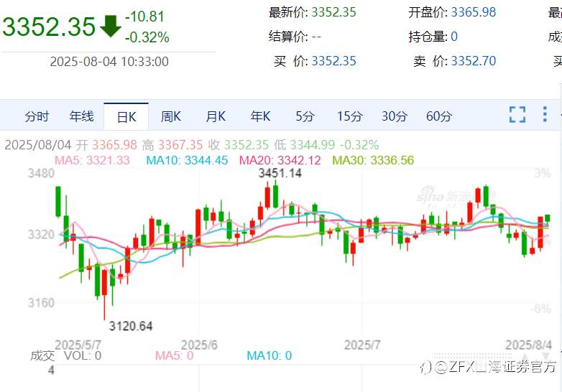Click the 持仓量 0 value
The width and height of the screenshot is (562, 392).
click(453, 37)
